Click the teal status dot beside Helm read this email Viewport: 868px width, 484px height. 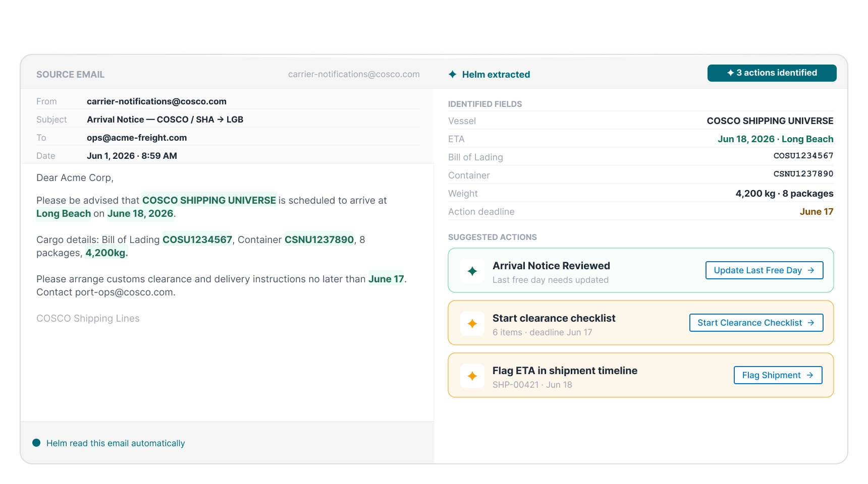pos(36,443)
